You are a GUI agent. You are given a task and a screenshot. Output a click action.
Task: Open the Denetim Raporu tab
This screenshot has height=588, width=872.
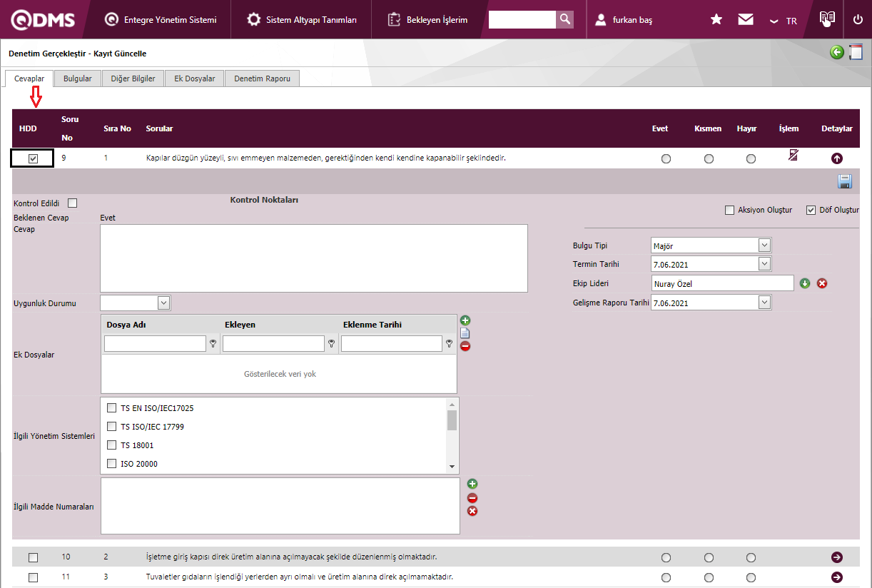[x=262, y=78]
